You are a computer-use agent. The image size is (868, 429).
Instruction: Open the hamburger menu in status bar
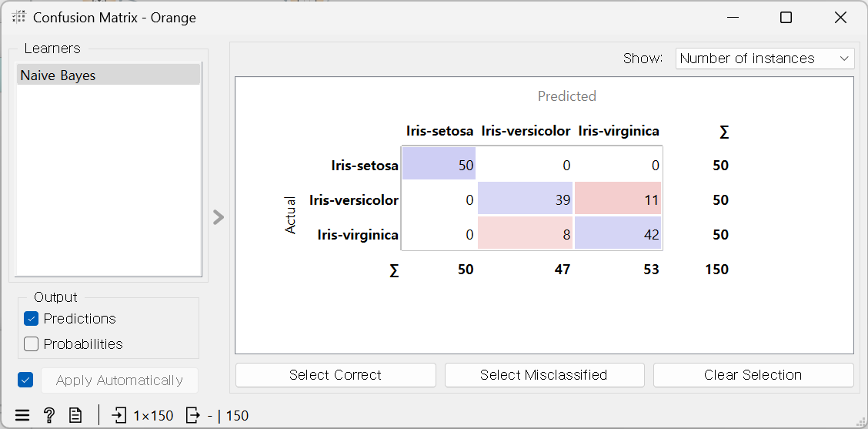pyautogui.click(x=22, y=416)
